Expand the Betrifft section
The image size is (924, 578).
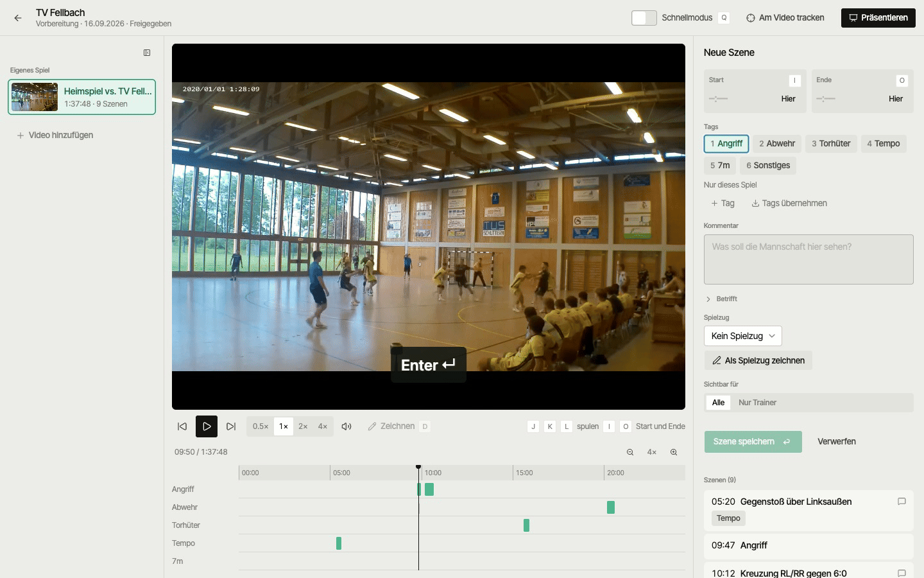coord(721,299)
